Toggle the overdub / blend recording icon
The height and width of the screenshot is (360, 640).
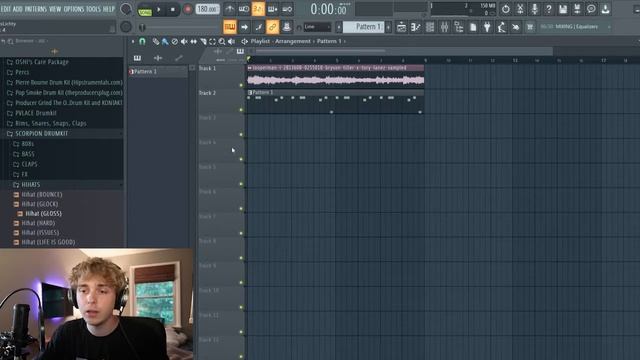tap(272, 9)
